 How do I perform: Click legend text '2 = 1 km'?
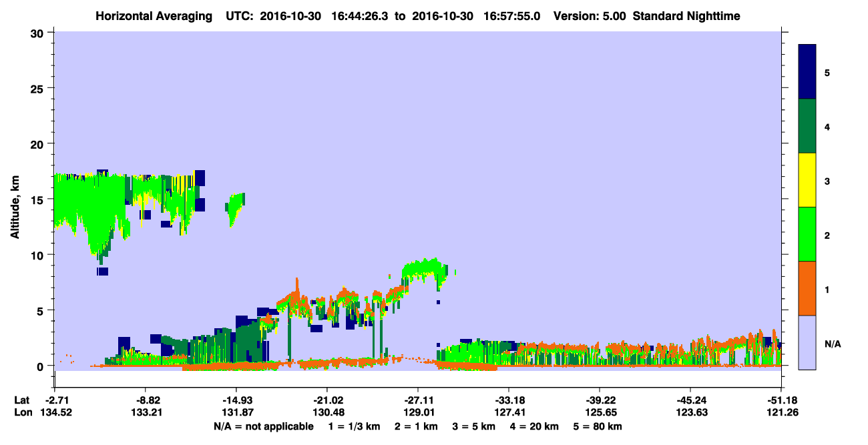417,426
